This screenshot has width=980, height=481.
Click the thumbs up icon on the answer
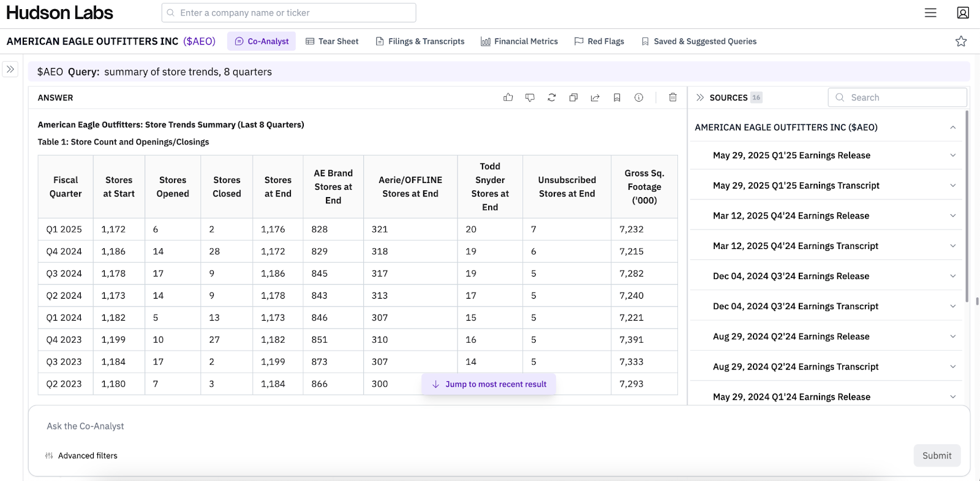coord(508,97)
